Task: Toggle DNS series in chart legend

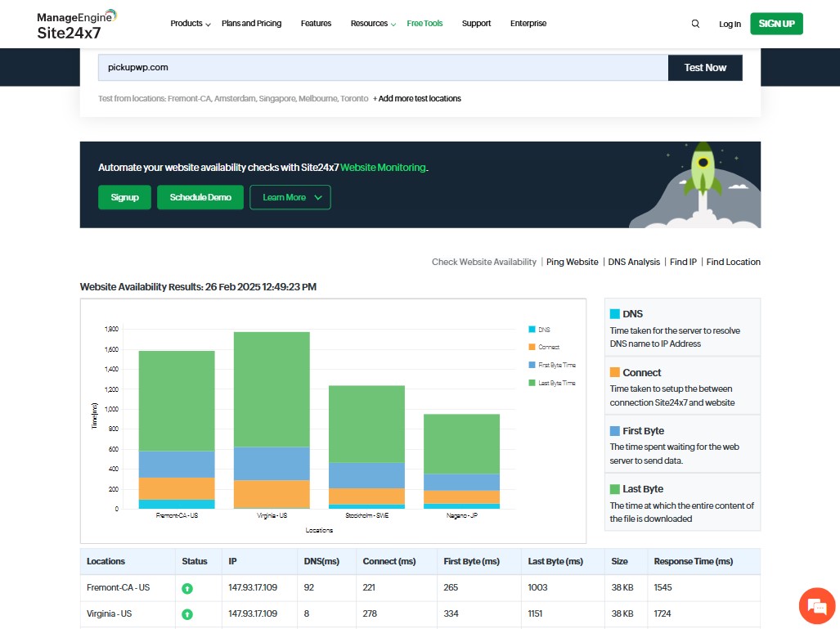Action: [x=540, y=330]
